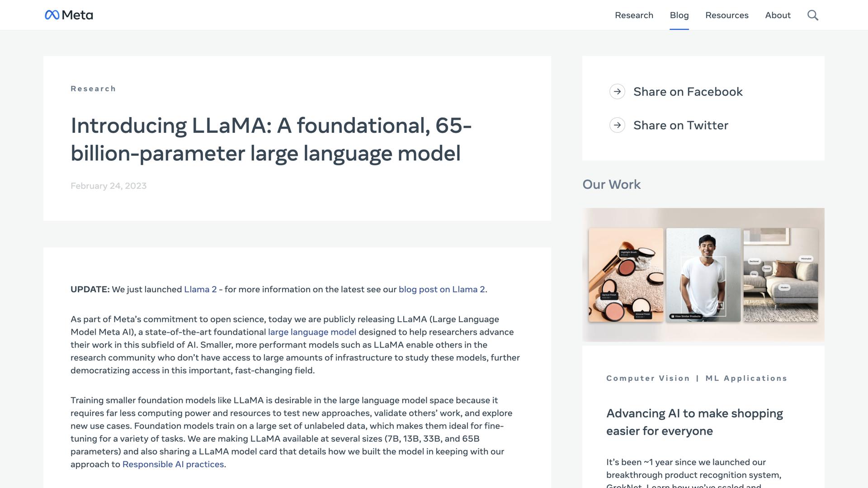Click the man in white t-shirt image
This screenshot has height=488, width=868.
703,275
